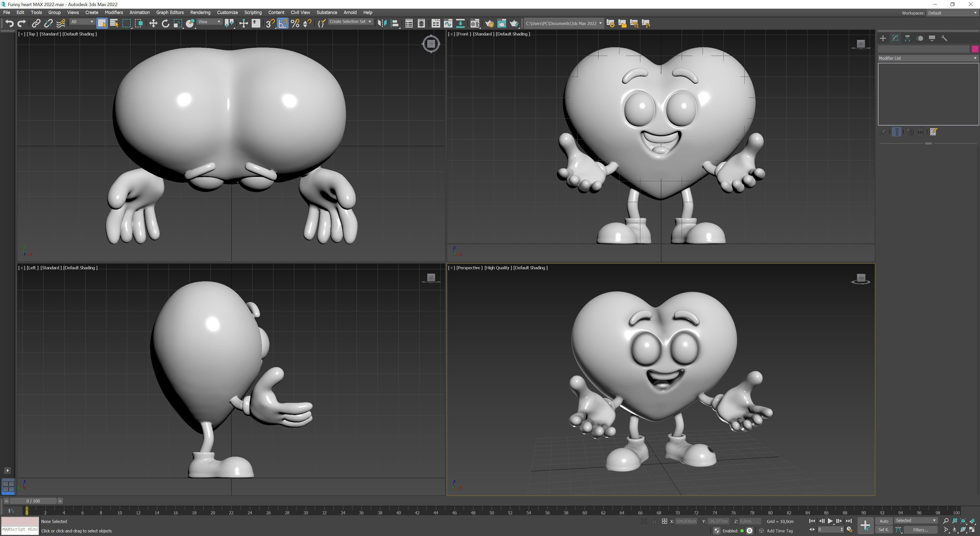Click the Bind to Space Warp icon
This screenshot has width=980, height=536.
[61, 23]
